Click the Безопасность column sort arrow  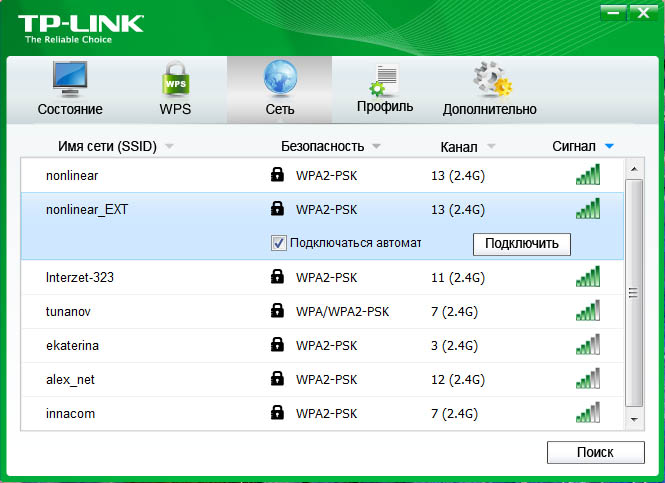click(x=376, y=147)
